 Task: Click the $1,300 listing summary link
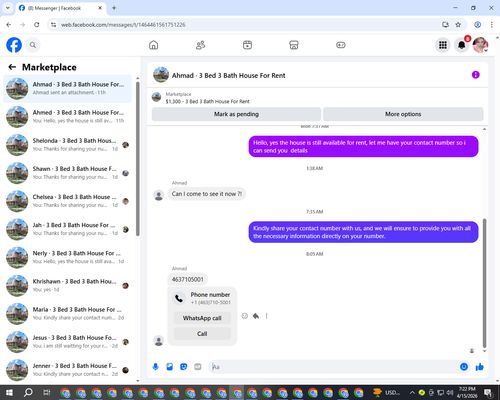(207, 101)
